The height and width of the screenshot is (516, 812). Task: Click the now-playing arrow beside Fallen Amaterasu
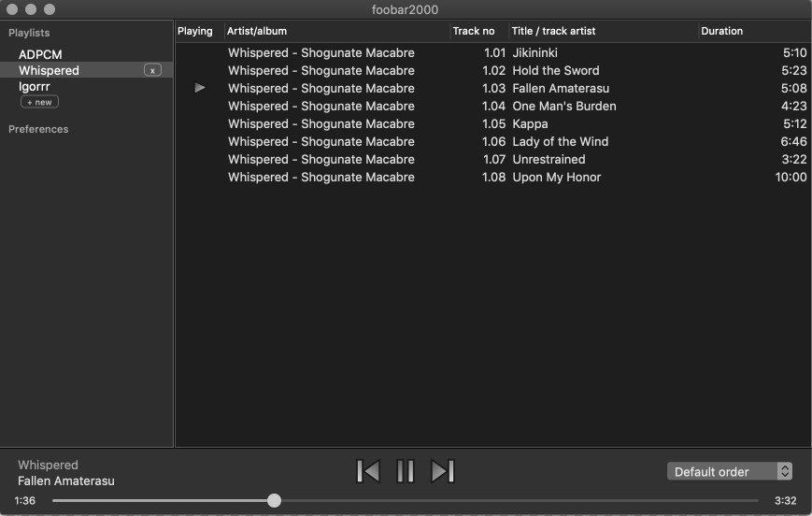coord(200,88)
